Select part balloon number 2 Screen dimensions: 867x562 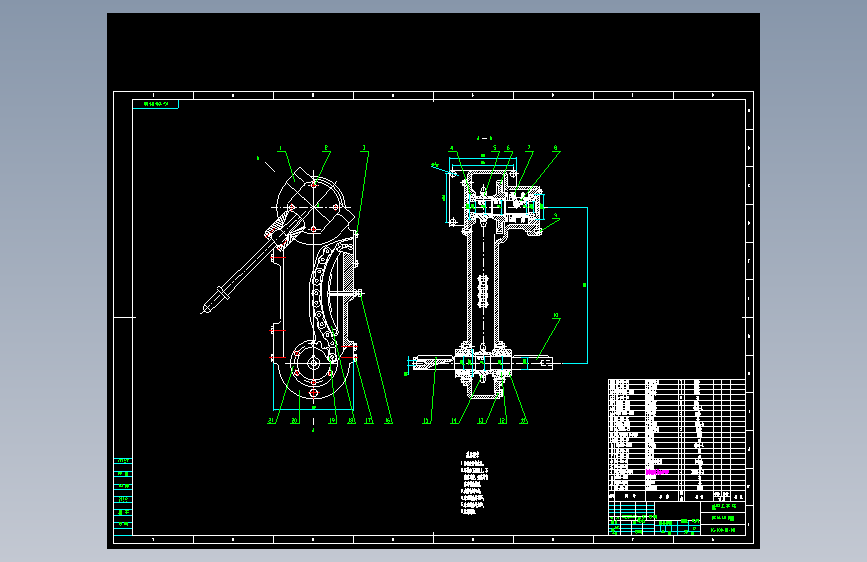(x=326, y=148)
